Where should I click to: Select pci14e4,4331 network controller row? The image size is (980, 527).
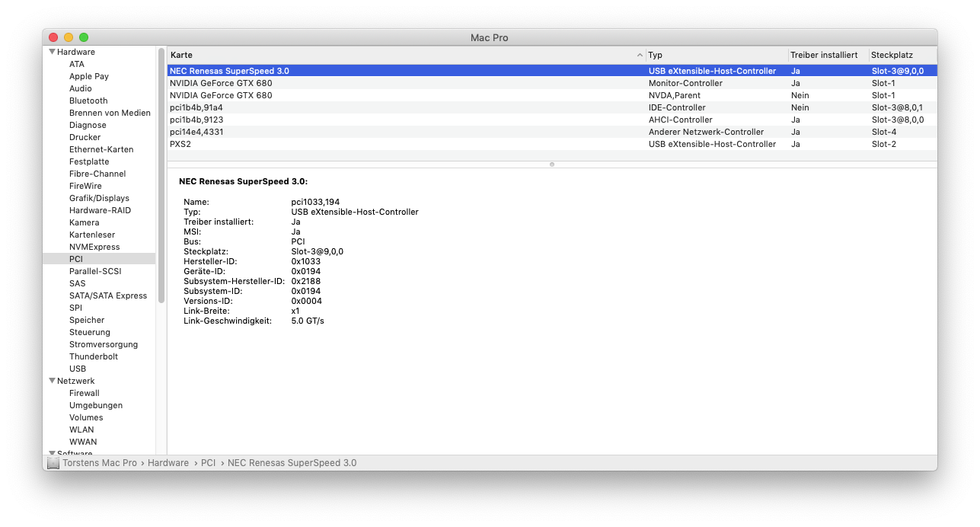pyautogui.click(x=552, y=132)
